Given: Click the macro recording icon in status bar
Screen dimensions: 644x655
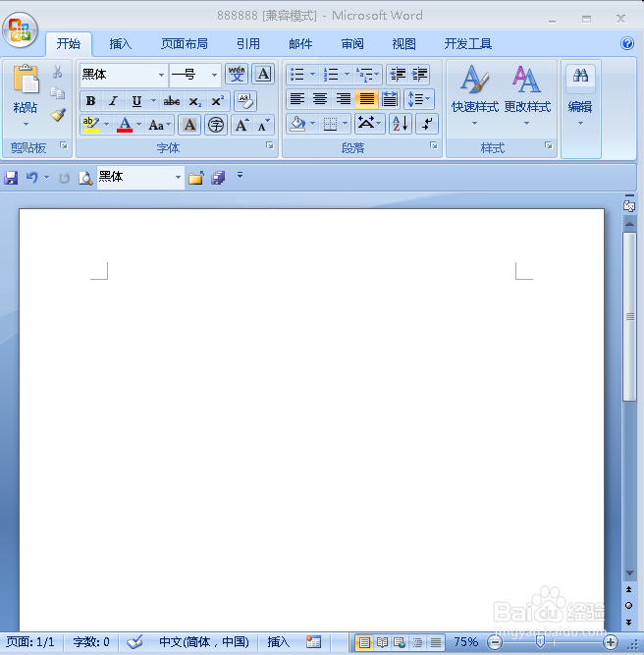Looking at the screenshot, I should (313, 642).
